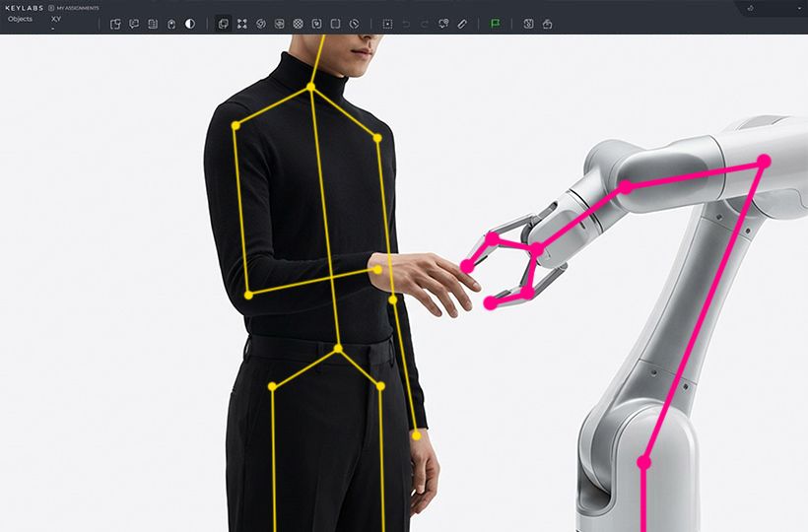The image size is (808, 532).
Task: Click the small icon before My Assignments
Action: click(51, 8)
